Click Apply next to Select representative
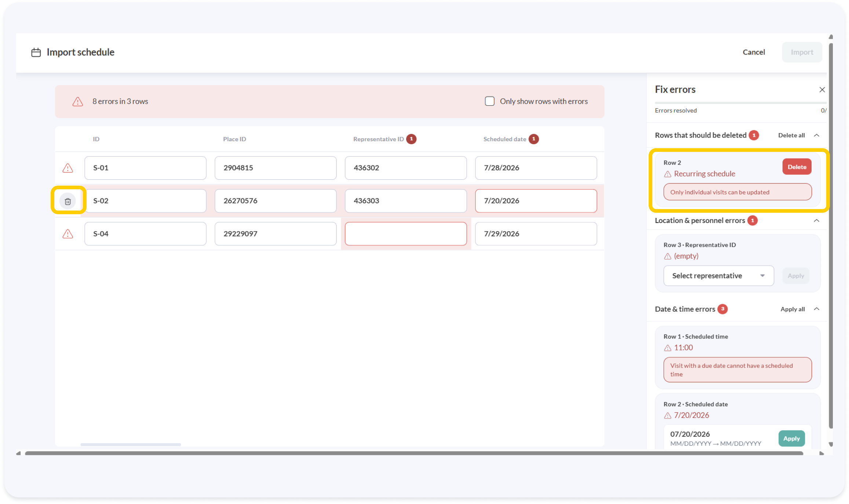 click(x=796, y=276)
